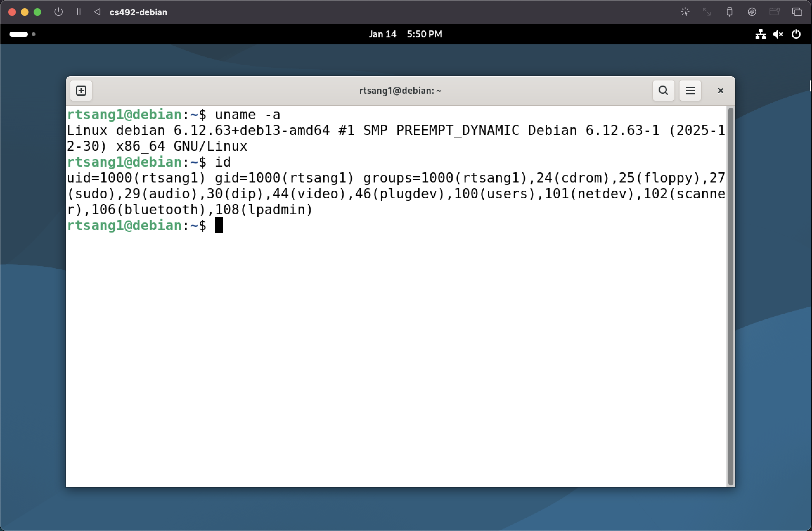Click the terminal prompt cursor line
This screenshot has width=812, height=531.
(x=219, y=226)
